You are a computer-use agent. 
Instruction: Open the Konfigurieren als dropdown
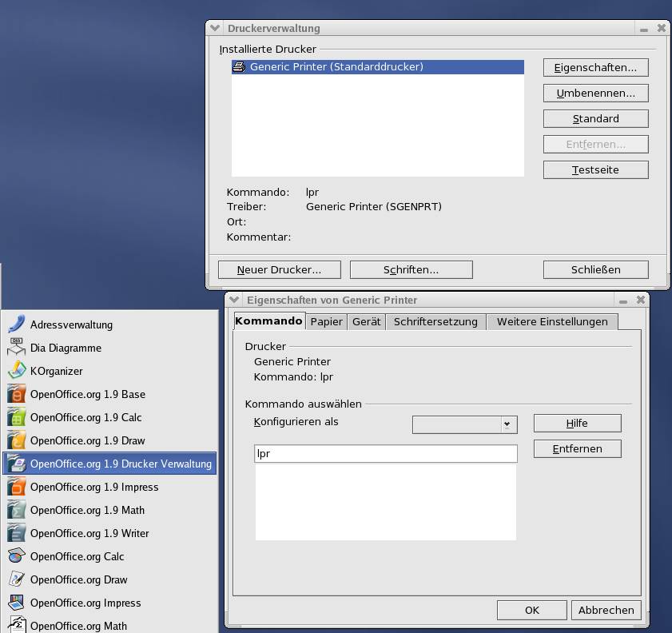464,424
